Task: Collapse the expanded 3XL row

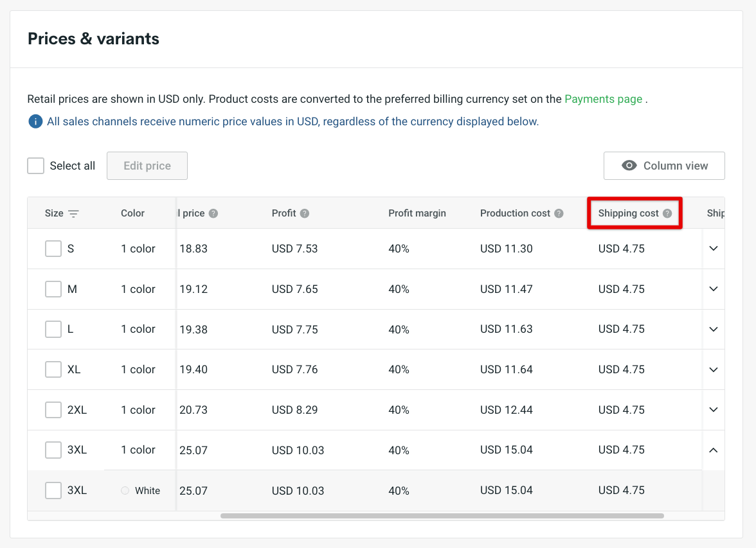Action: coord(713,450)
